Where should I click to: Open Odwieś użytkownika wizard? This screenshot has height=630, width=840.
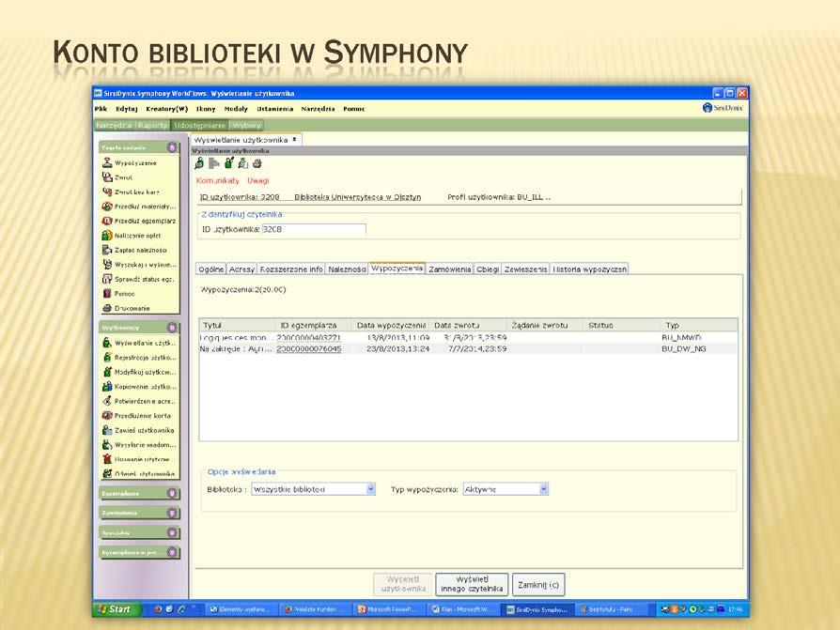pos(139,474)
